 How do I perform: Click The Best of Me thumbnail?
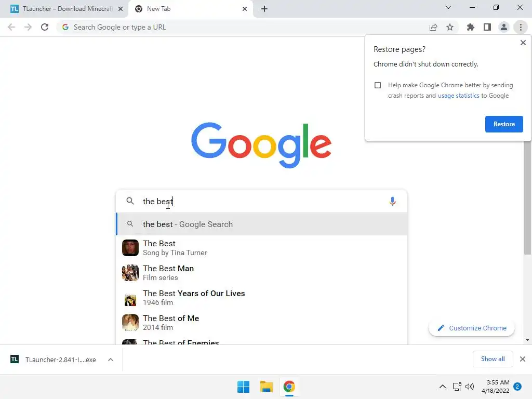130,323
